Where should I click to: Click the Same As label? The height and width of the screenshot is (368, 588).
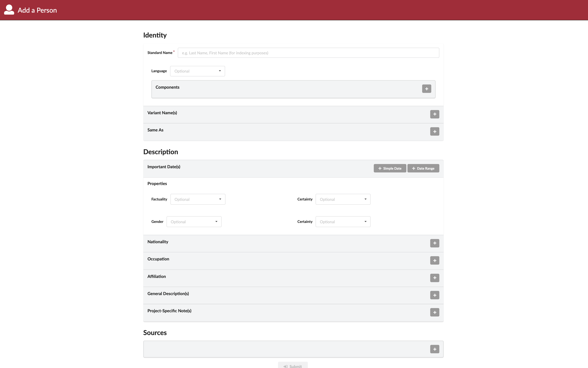pyautogui.click(x=155, y=130)
